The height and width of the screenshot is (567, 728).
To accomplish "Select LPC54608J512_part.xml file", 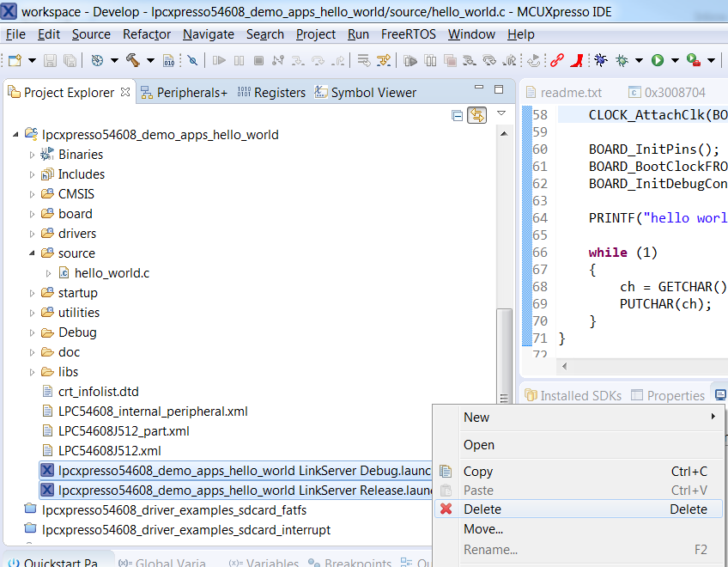I will (124, 431).
